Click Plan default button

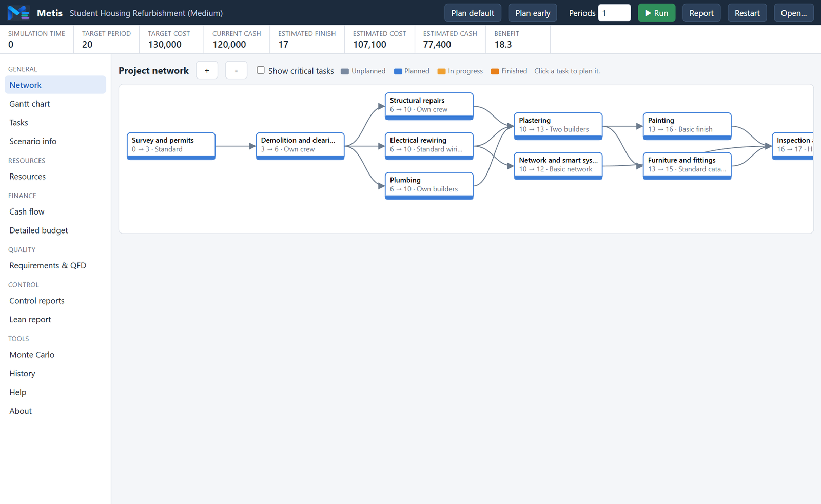pos(473,13)
